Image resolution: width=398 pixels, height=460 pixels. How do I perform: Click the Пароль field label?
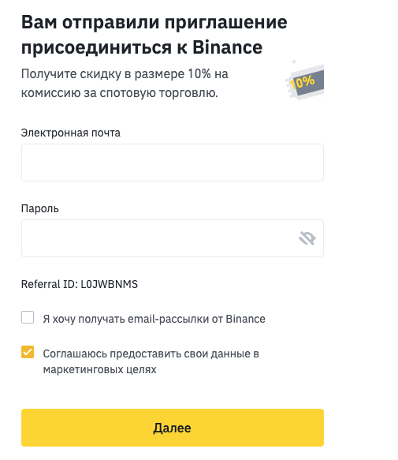40,209
